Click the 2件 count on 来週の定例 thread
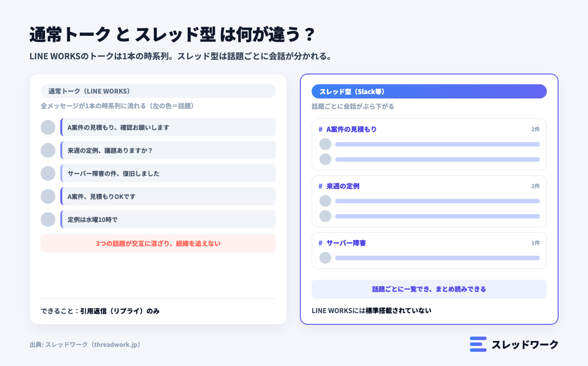Screen dimensions: 588x366 tap(535, 187)
